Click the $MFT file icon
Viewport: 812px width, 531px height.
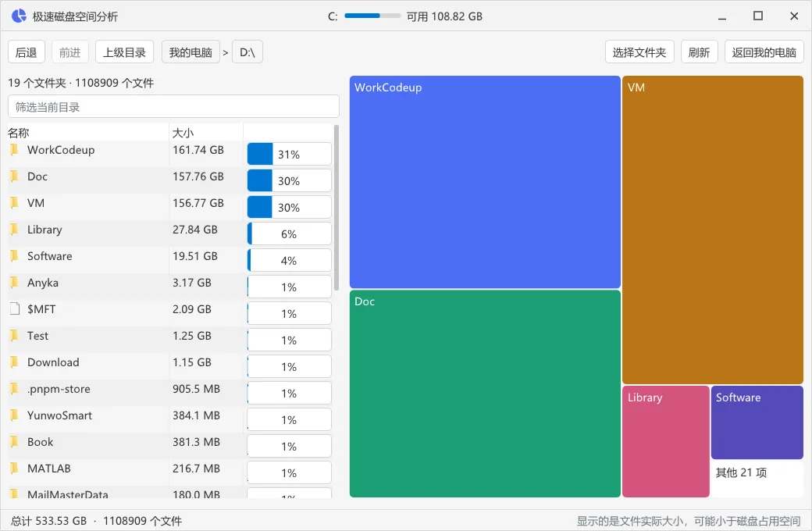[x=15, y=309]
